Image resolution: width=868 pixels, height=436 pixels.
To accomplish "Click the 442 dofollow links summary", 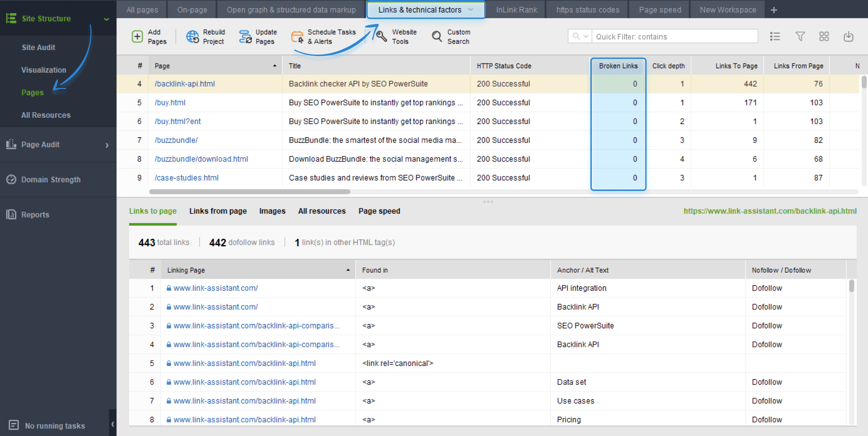I will [242, 242].
